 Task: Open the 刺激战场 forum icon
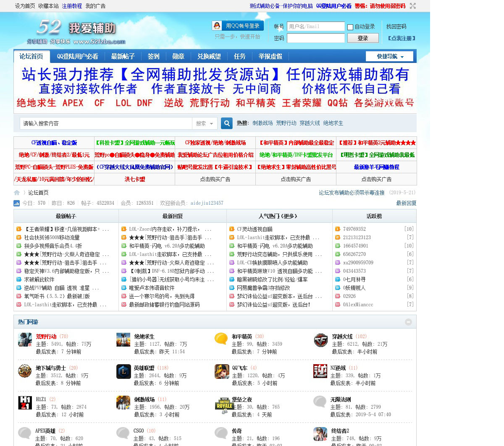(x=123, y=402)
